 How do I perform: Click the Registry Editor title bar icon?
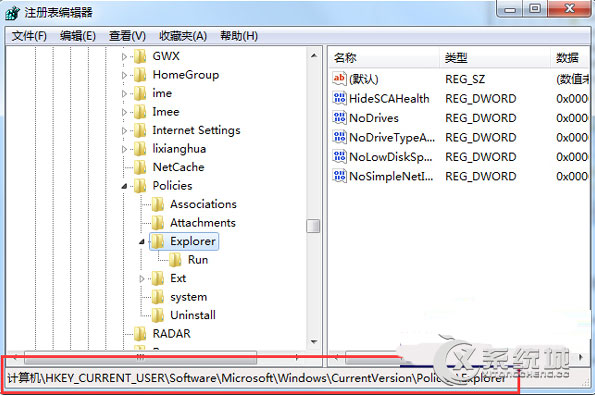pos(12,13)
